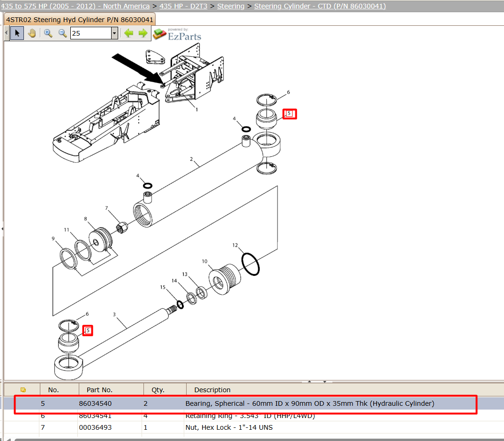
Task: Activate the hand pan tool
Action: point(32,33)
